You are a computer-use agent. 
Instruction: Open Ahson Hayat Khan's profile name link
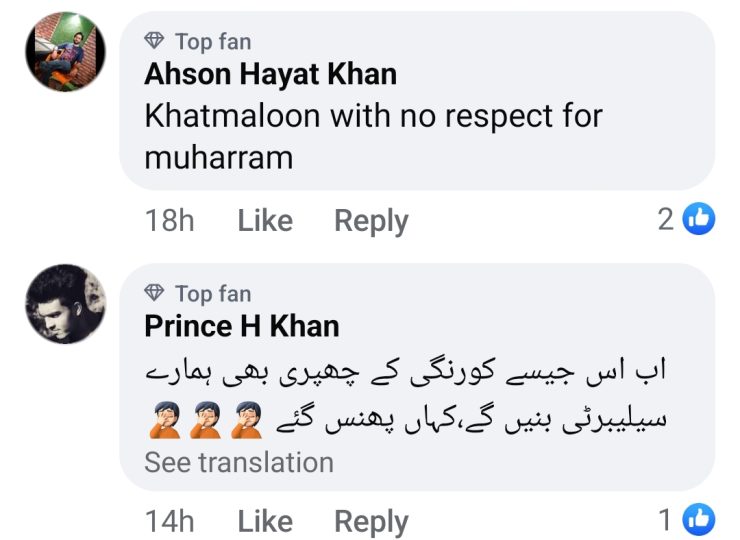click(270, 75)
